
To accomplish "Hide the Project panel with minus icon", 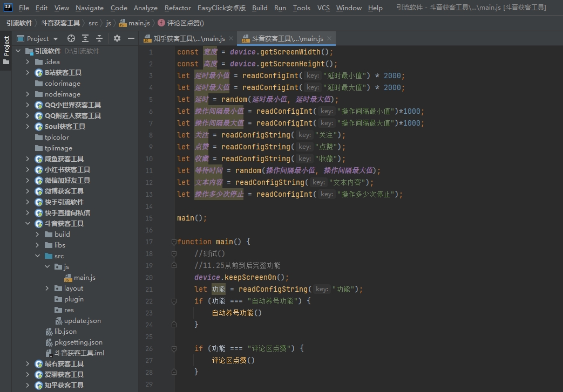I will pos(131,38).
